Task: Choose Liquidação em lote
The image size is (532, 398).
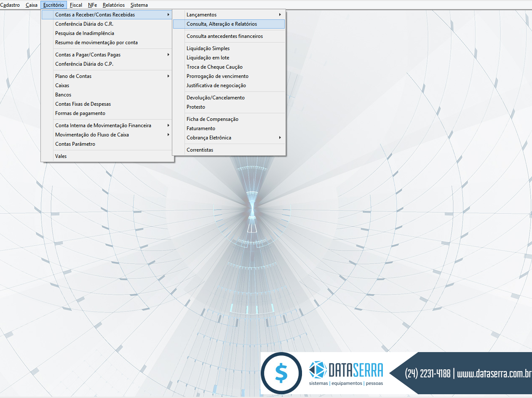Action: click(229, 58)
